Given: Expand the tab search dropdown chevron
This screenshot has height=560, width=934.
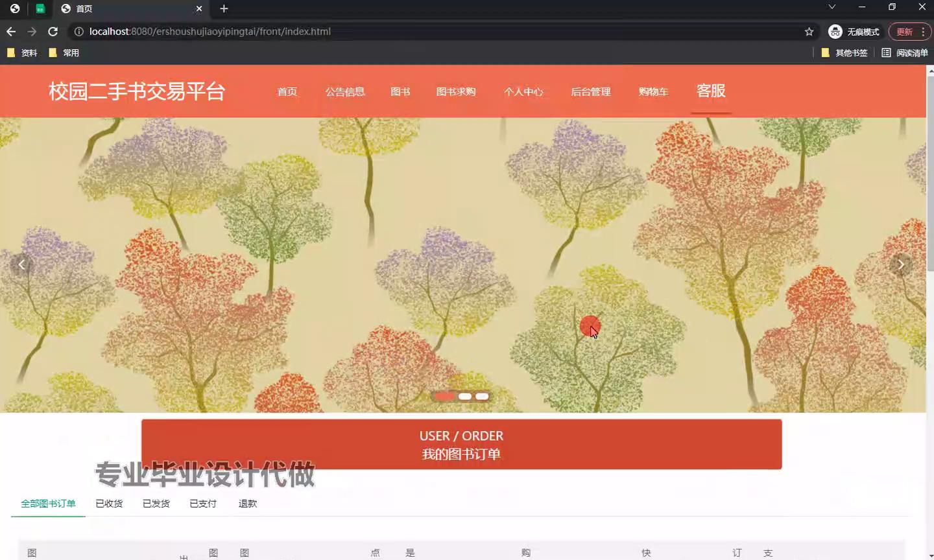Looking at the screenshot, I should pos(832,7).
